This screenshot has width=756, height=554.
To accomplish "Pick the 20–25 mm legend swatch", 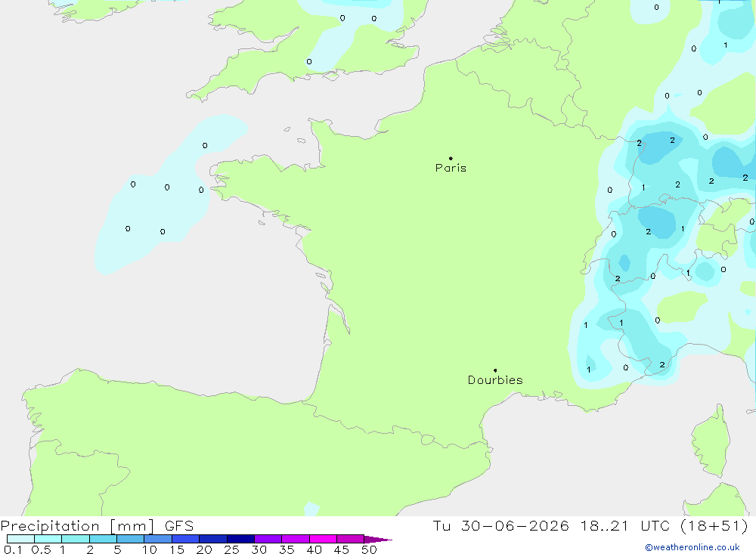I will (x=213, y=539).
